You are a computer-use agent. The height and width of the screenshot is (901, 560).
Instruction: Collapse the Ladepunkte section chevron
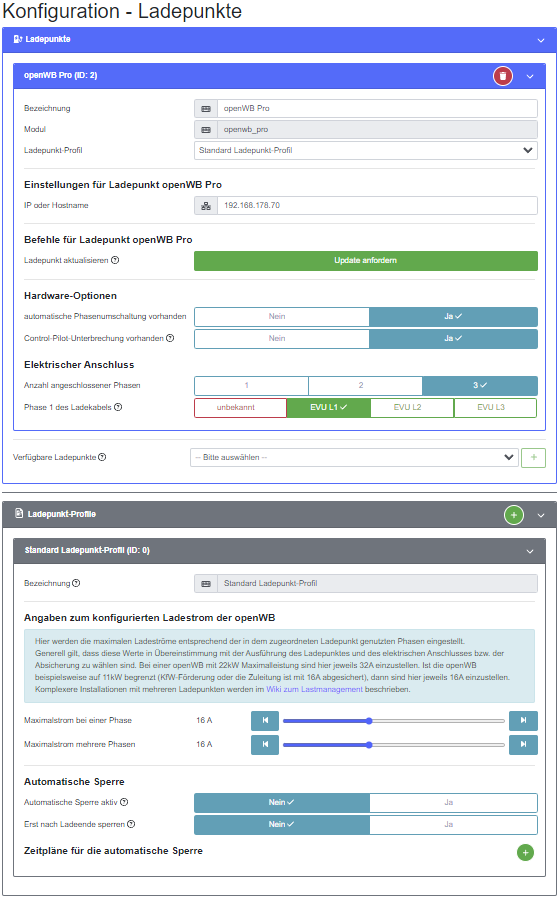(540, 40)
